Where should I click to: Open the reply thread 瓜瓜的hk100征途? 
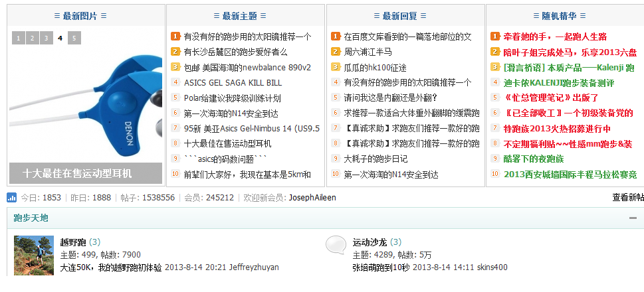pyautogui.click(x=375, y=67)
